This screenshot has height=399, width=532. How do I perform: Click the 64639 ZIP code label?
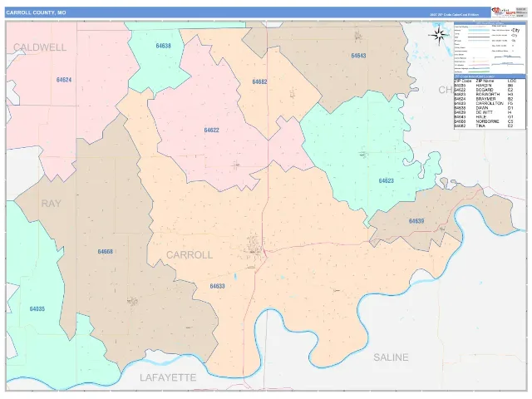coord(416,221)
